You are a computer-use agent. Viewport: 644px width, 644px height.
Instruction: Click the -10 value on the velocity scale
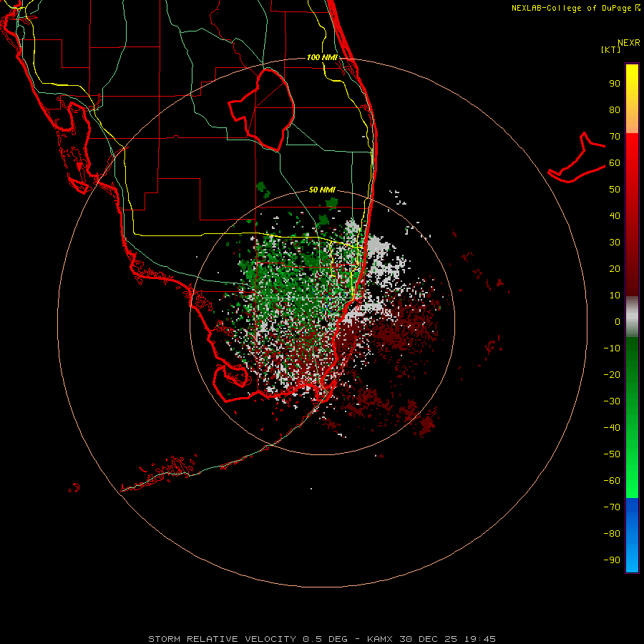click(x=612, y=348)
